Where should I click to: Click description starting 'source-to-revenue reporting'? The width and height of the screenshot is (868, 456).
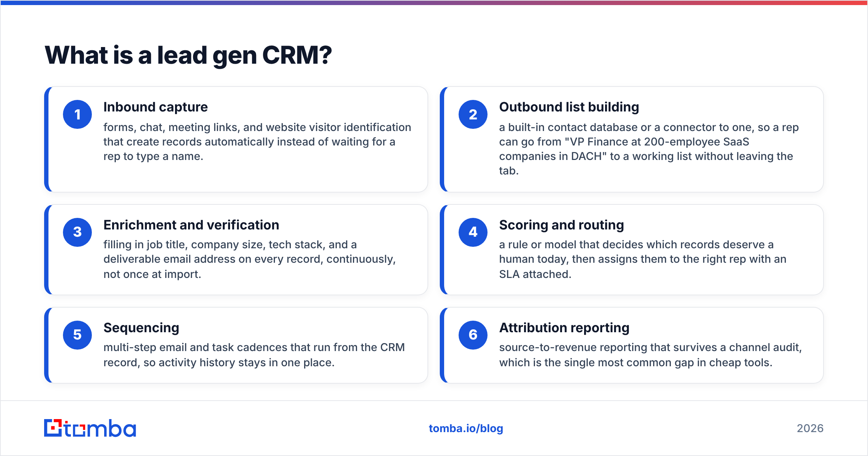(650, 355)
